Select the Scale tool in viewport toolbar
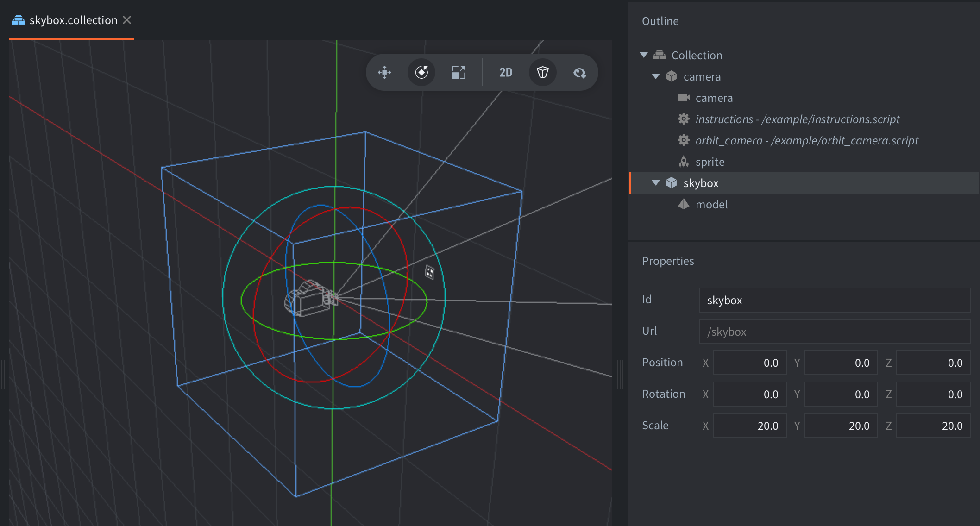The width and height of the screenshot is (980, 526). coord(459,73)
